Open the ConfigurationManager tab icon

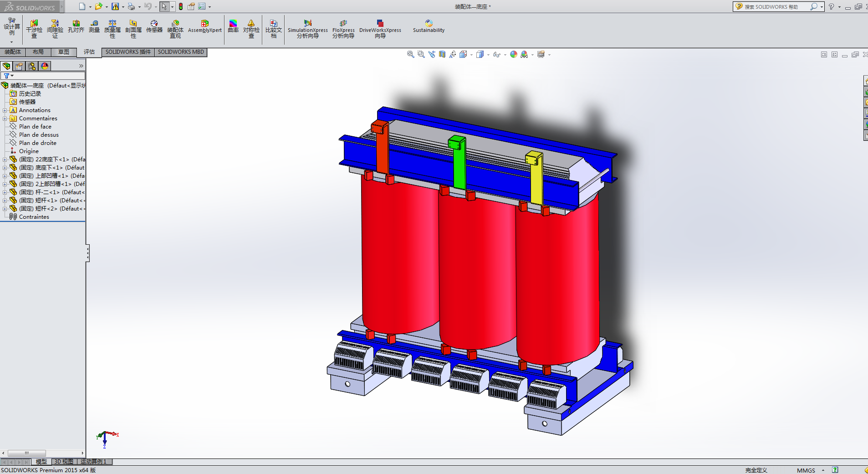[32, 66]
